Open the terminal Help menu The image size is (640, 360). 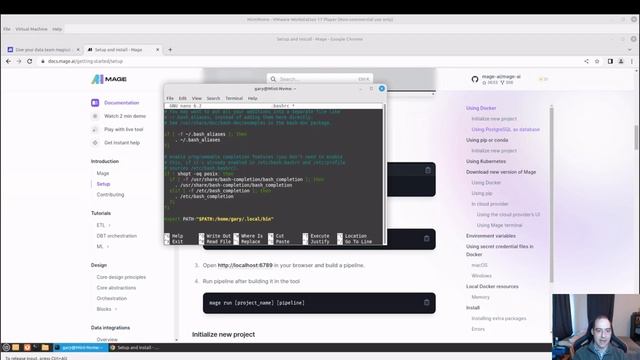(x=252, y=98)
